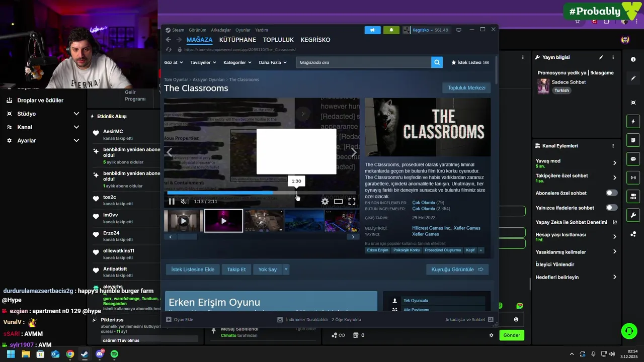Open the Xefier Games publisher link
This screenshot has height=362, width=644.
pos(426,234)
